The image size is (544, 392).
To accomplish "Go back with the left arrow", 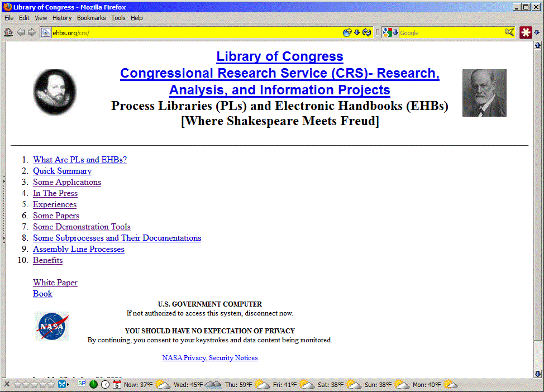I will point(21,32).
